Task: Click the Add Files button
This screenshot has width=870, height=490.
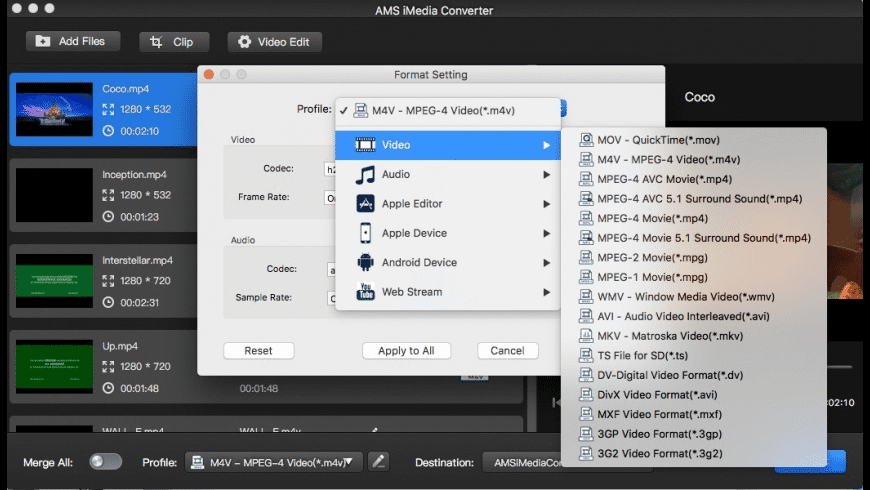Action: (x=73, y=42)
